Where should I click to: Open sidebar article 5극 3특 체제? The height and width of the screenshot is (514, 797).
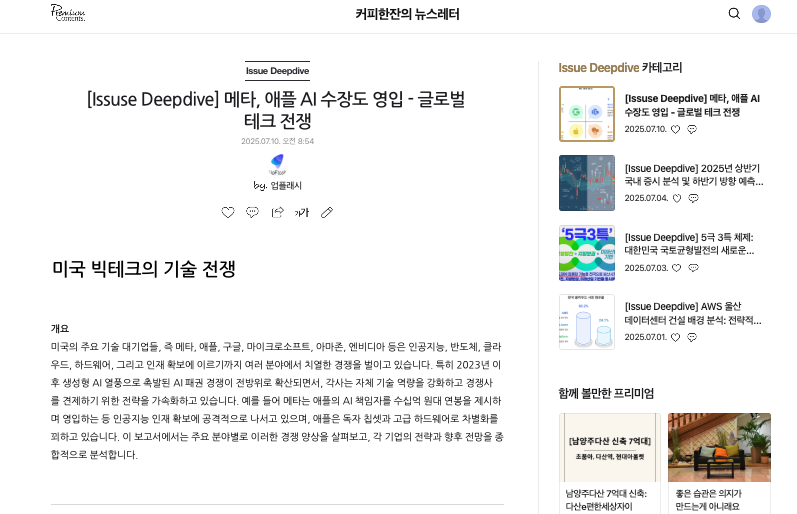689,244
